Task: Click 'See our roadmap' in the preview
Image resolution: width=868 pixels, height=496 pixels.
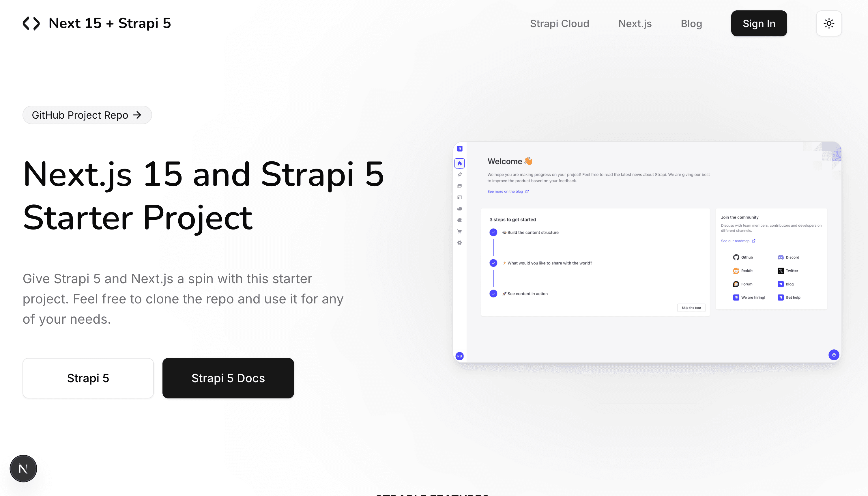Action: (x=738, y=241)
